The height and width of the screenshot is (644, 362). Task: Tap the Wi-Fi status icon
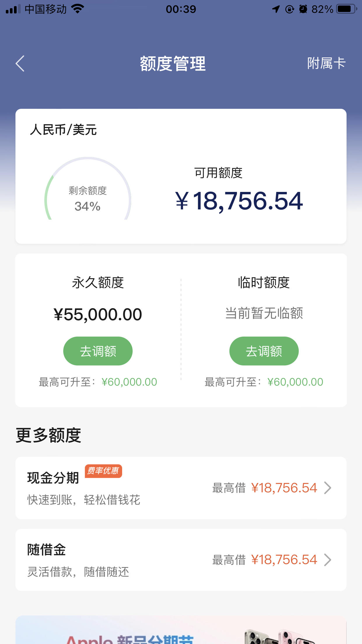pyautogui.click(x=78, y=9)
